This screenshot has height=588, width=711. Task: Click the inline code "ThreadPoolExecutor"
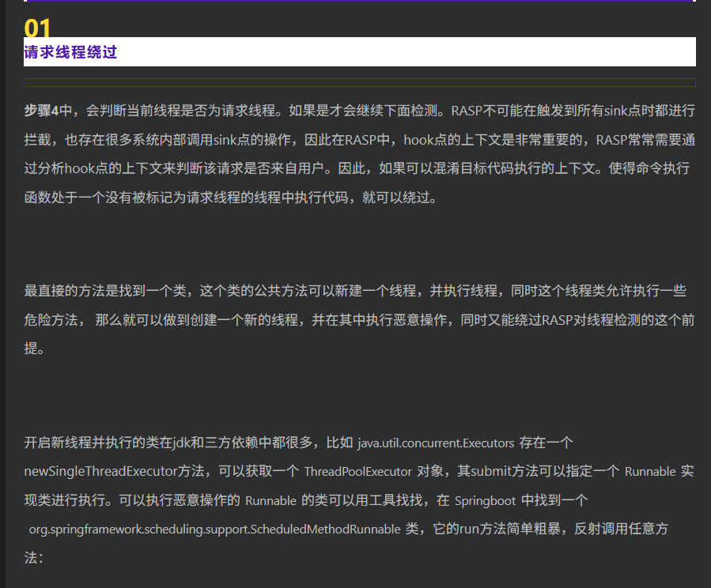[357, 472]
